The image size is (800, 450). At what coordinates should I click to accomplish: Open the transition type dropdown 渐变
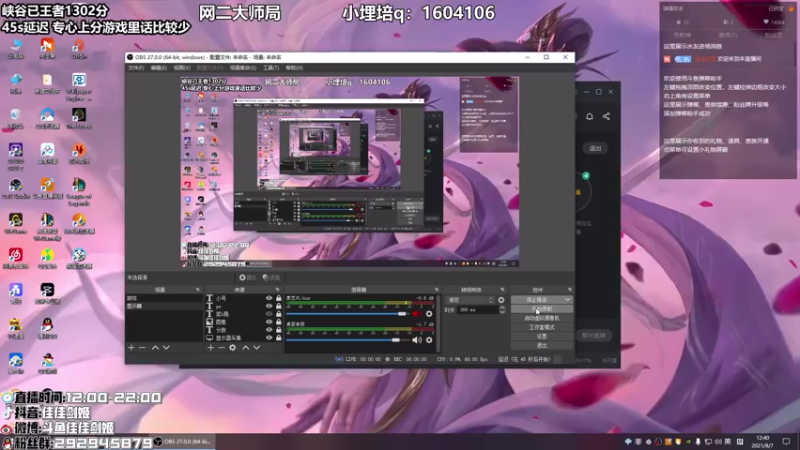click(x=470, y=300)
